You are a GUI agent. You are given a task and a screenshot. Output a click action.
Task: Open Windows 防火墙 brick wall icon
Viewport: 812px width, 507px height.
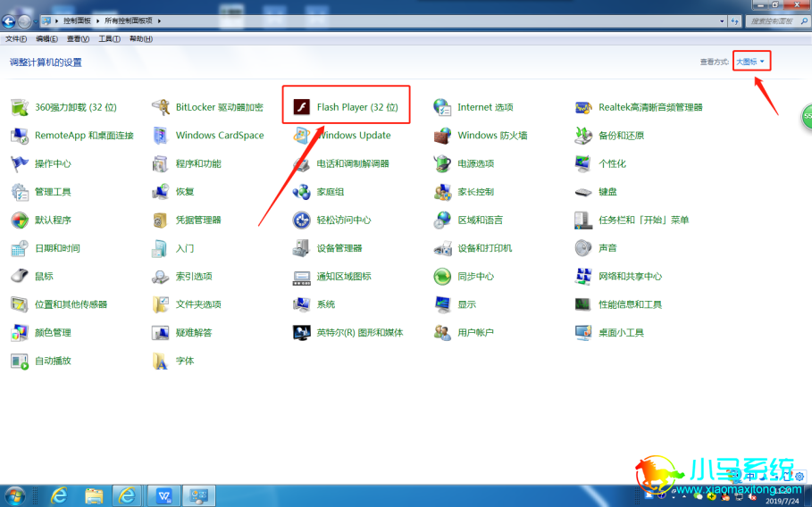pos(442,136)
